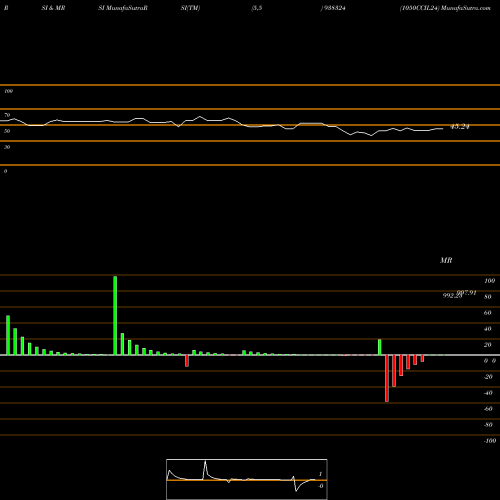The height and width of the screenshot is (500, 500).
Task: Click the mini overview chart thumbnail
Action: click(247, 479)
